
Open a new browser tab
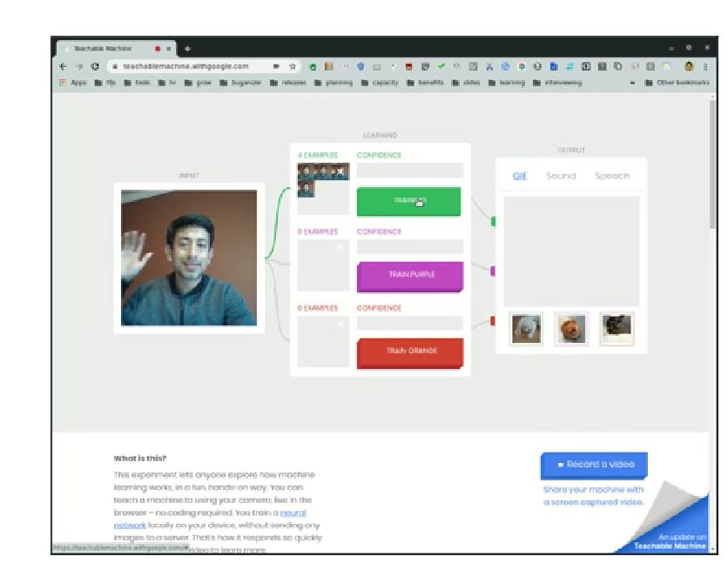click(187, 48)
